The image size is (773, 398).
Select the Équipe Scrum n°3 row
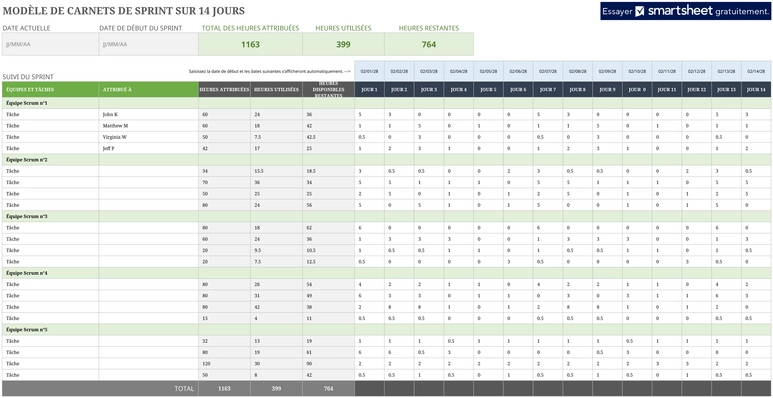386,217
